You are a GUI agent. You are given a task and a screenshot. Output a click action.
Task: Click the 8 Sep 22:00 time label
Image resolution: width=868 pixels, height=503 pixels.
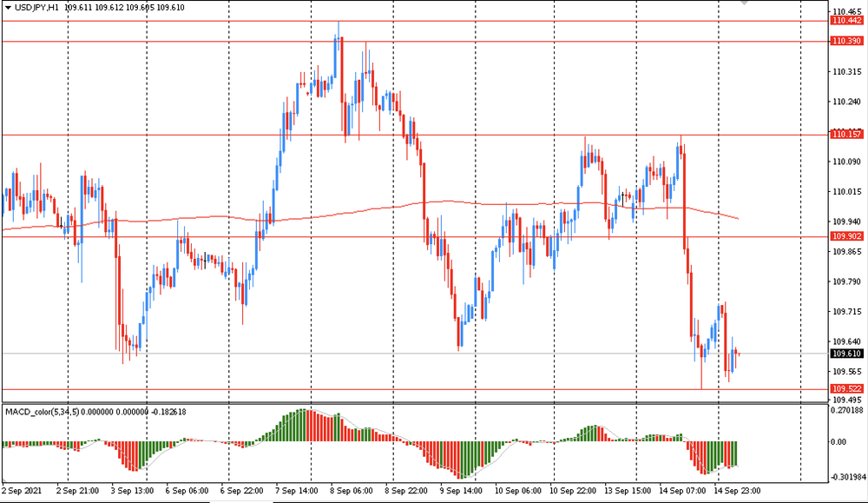pyautogui.click(x=406, y=491)
